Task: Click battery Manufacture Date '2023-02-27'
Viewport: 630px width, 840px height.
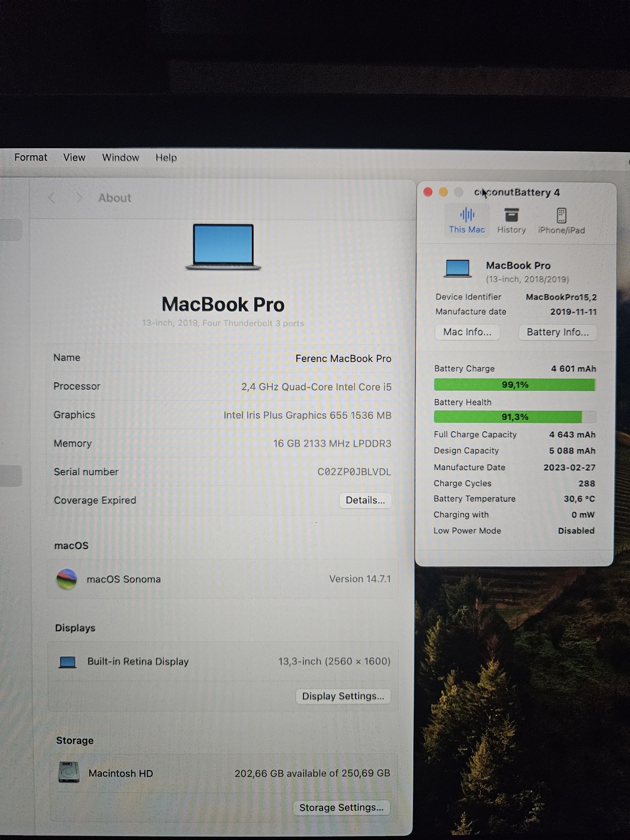Action: [569, 467]
